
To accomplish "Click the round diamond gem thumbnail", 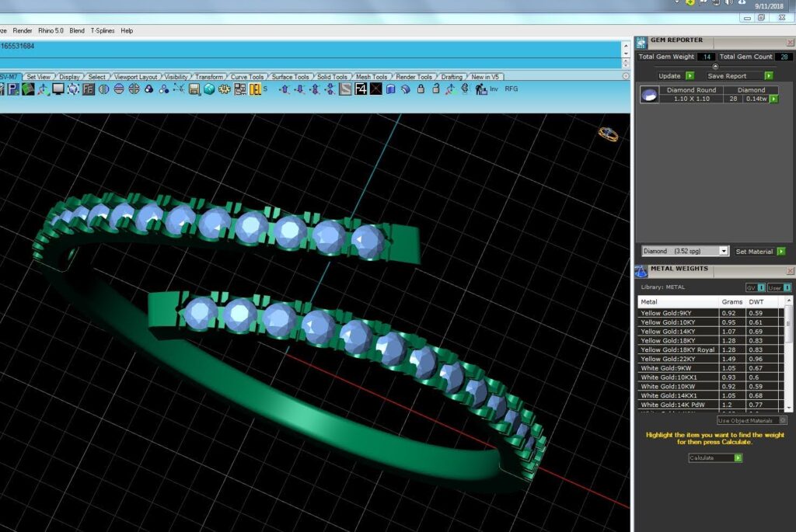I will click(x=649, y=95).
